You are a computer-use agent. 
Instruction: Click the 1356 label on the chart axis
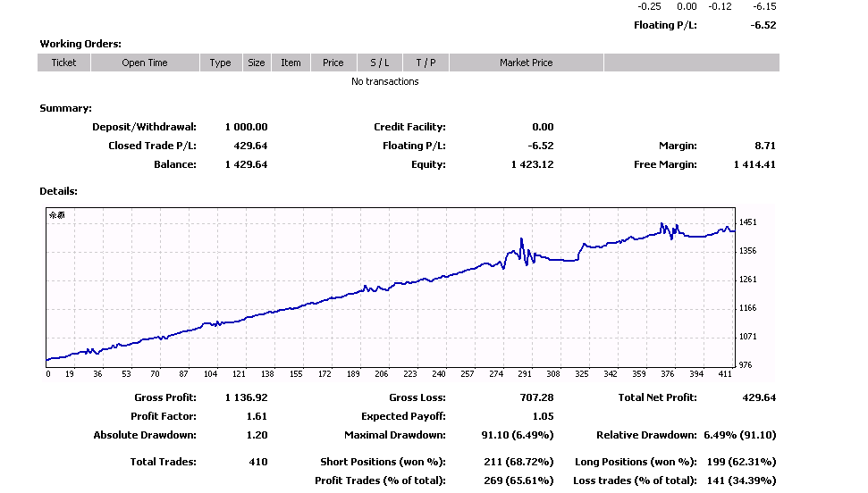[x=748, y=251]
